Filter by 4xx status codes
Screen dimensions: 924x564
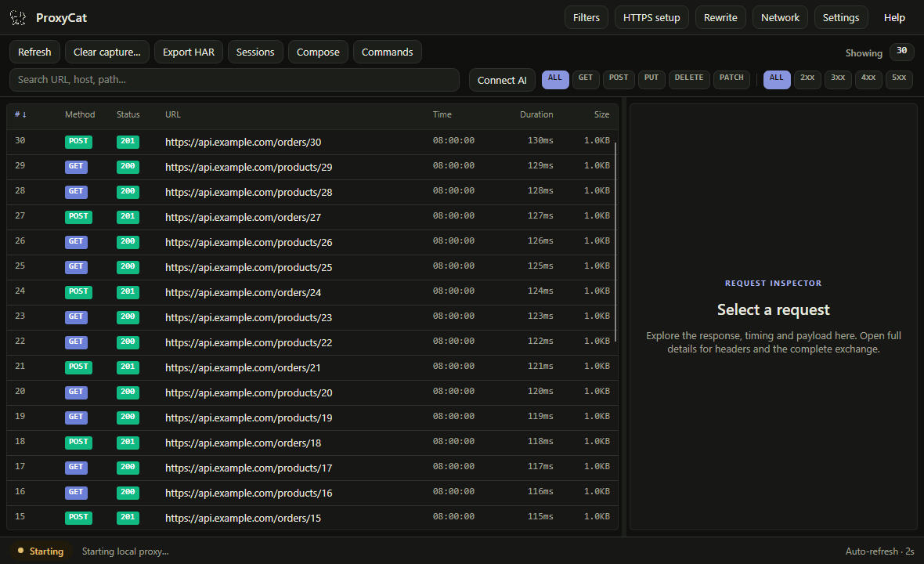868,80
